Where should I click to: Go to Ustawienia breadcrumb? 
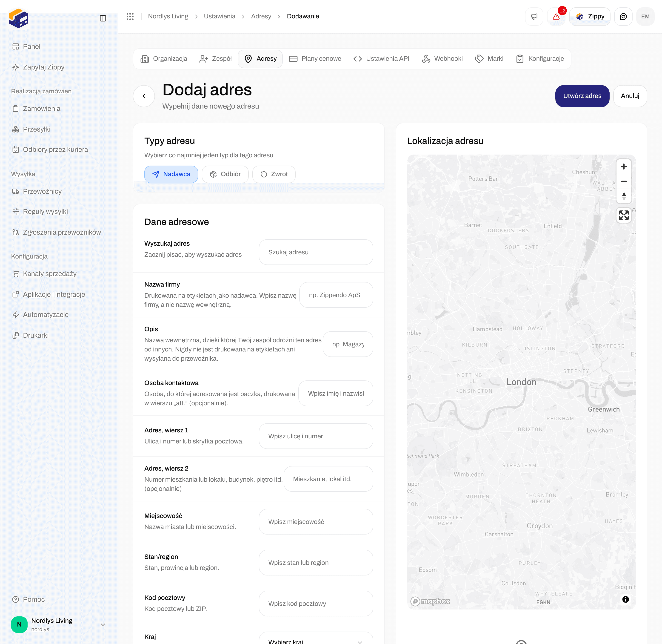[220, 16]
